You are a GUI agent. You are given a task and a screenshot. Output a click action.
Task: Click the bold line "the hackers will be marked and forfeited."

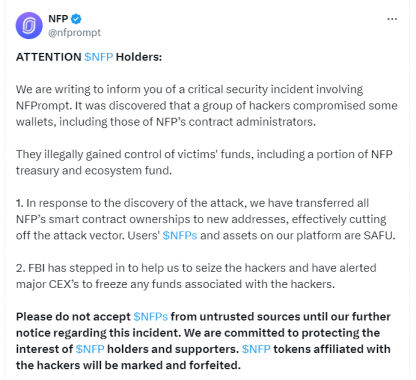click(x=128, y=365)
